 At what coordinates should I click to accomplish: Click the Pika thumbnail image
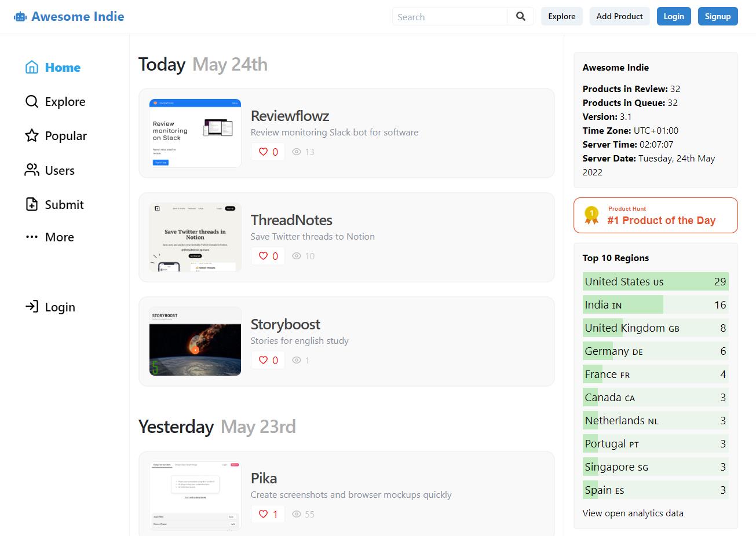[195, 495]
